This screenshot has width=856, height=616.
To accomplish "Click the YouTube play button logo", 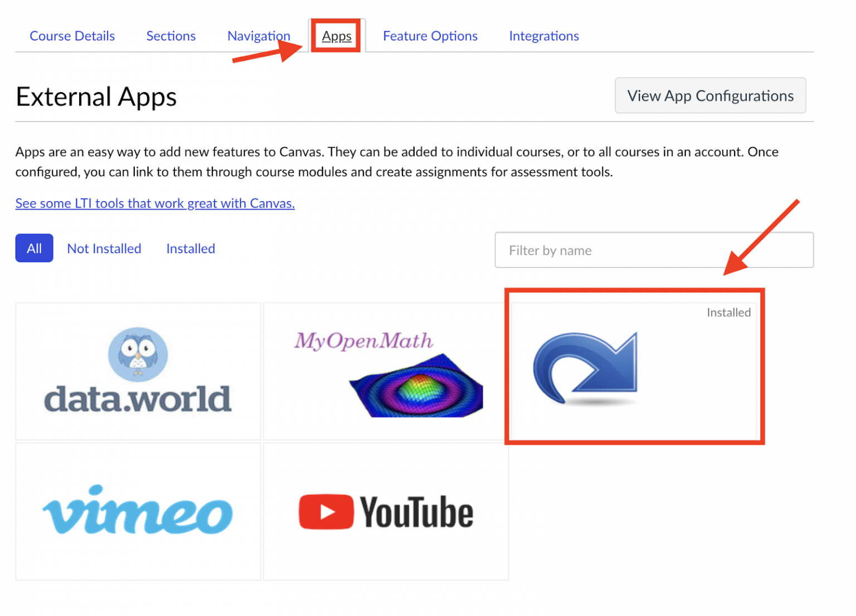I will [327, 510].
